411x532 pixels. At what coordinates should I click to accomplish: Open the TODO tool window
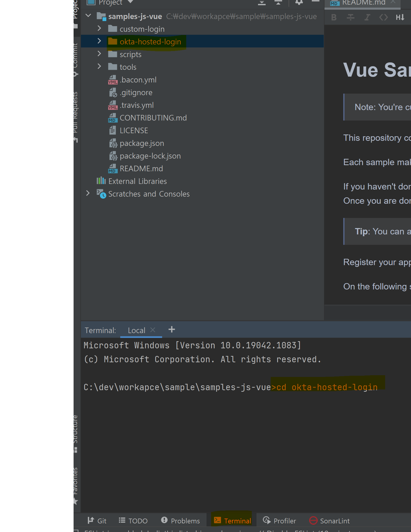[133, 521]
